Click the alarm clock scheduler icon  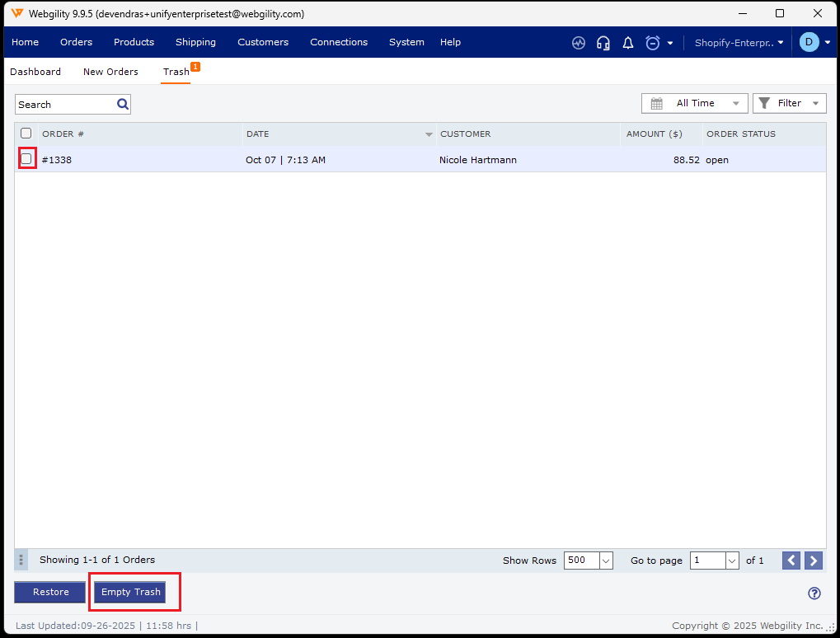coord(653,43)
